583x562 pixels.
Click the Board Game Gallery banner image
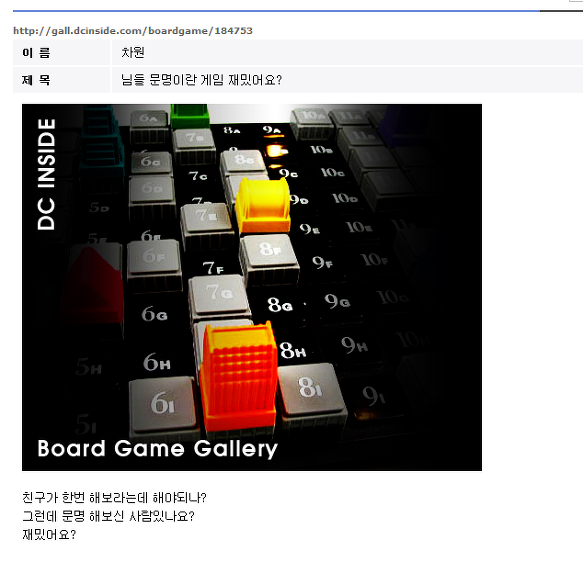[x=252, y=287]
